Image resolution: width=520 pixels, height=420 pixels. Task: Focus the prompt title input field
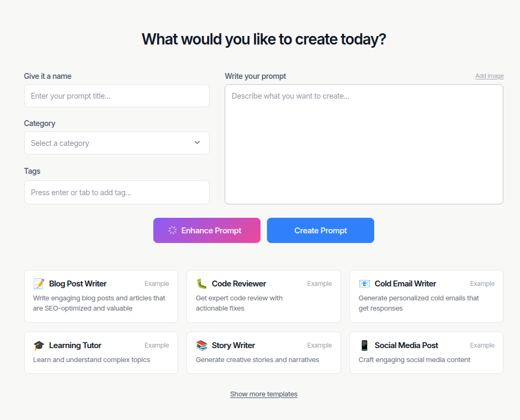116,96
